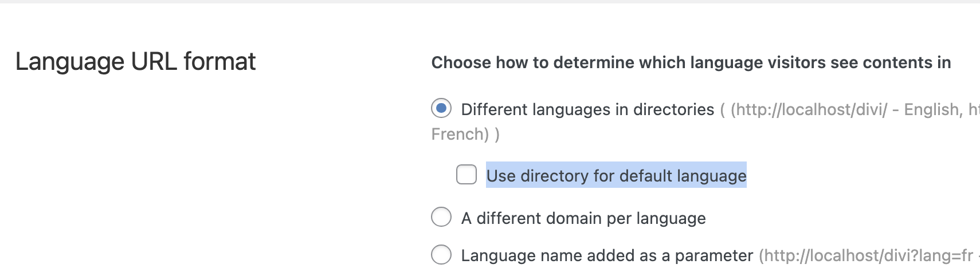The width and height of the screenshot is (980, 268).
Task: Click Language name added as a parameter label
Action: point(607,255)
